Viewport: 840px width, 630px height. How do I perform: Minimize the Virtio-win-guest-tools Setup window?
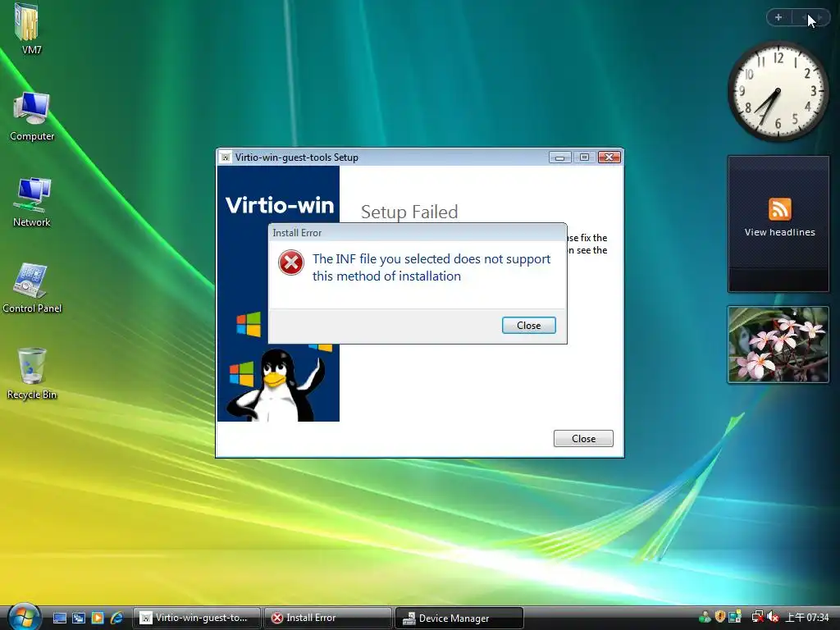[559, 157]
